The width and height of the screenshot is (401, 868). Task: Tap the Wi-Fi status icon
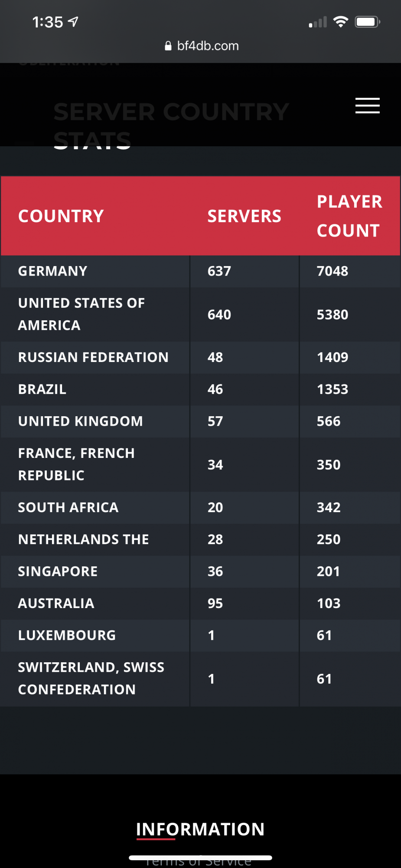point(341,22)
